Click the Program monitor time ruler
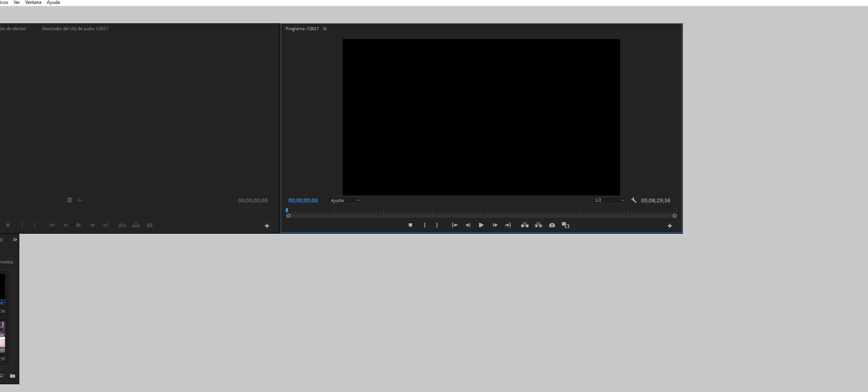Screen dimensions: 868x392 (x=481, y=211)
